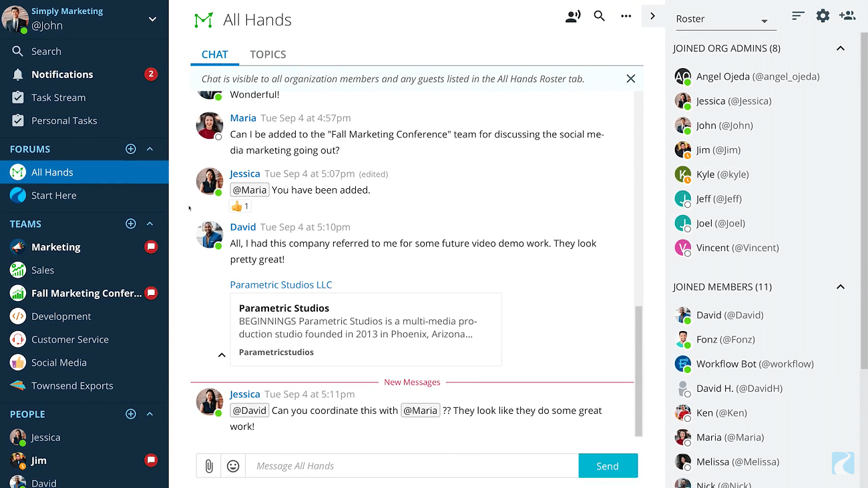Open the roster sort/filter icon

[798, 15]
